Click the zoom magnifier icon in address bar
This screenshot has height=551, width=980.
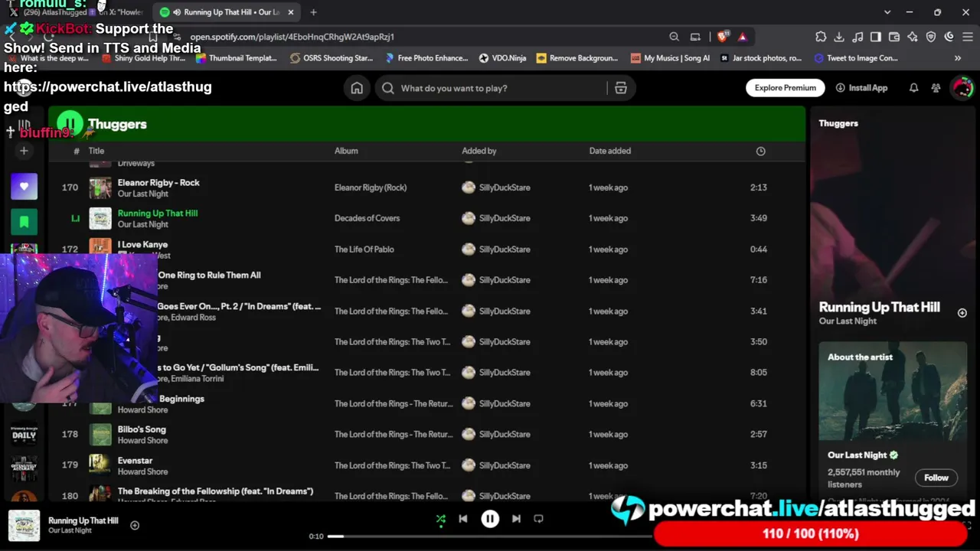coord(674,37)
